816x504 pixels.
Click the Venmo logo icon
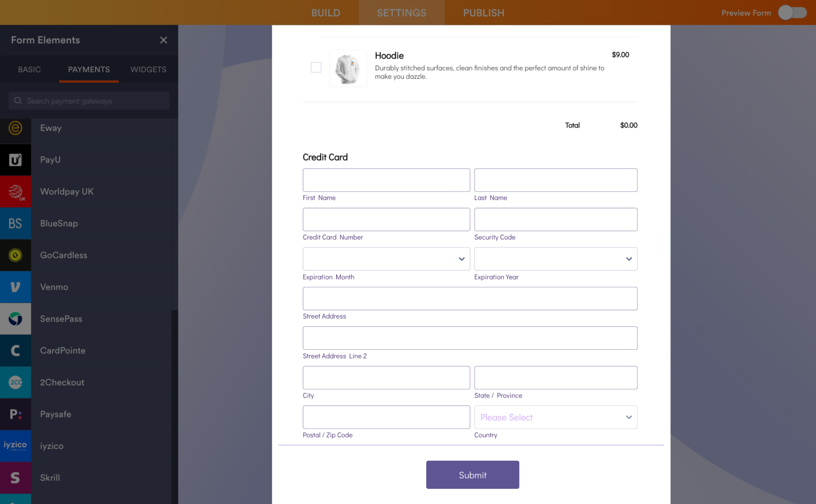pos(16,287)
